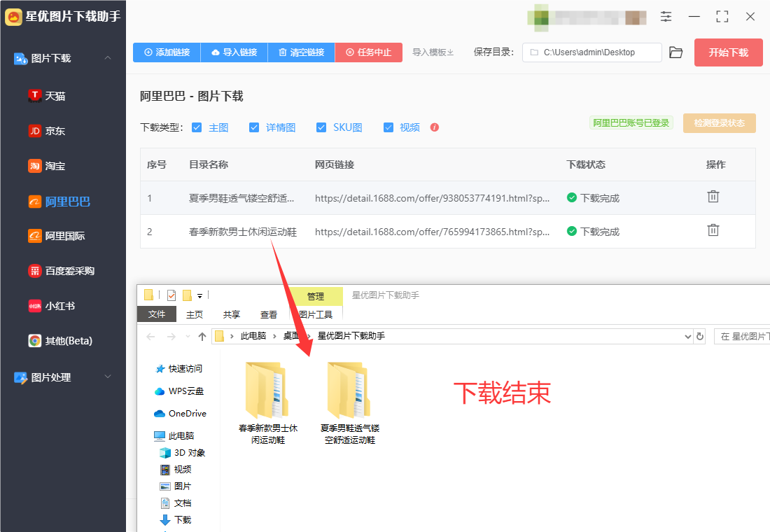Refresh the Explorer address bar
This screenshot has width=770, height=532.
[700, 337]
